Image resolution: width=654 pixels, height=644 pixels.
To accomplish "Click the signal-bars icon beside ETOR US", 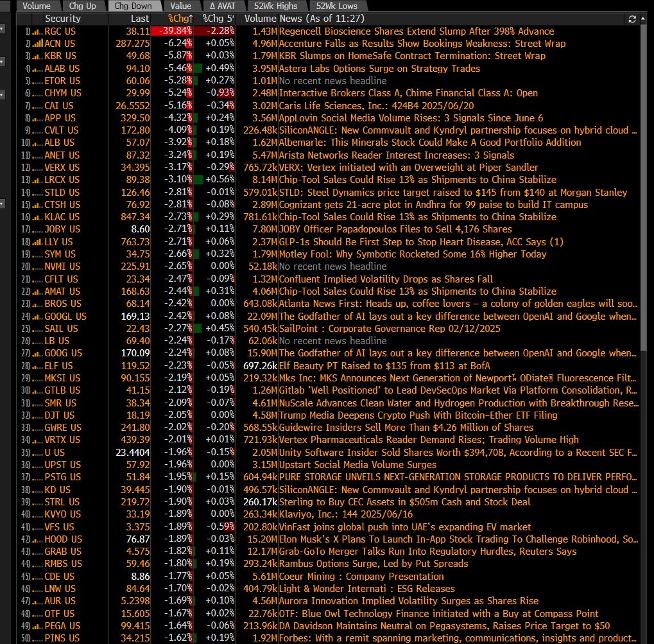I will (37, 81).
